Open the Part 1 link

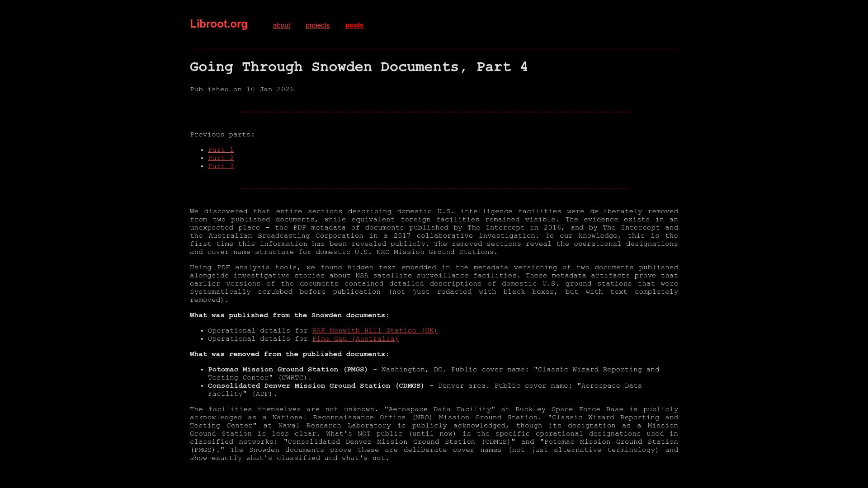click(221, 150)
